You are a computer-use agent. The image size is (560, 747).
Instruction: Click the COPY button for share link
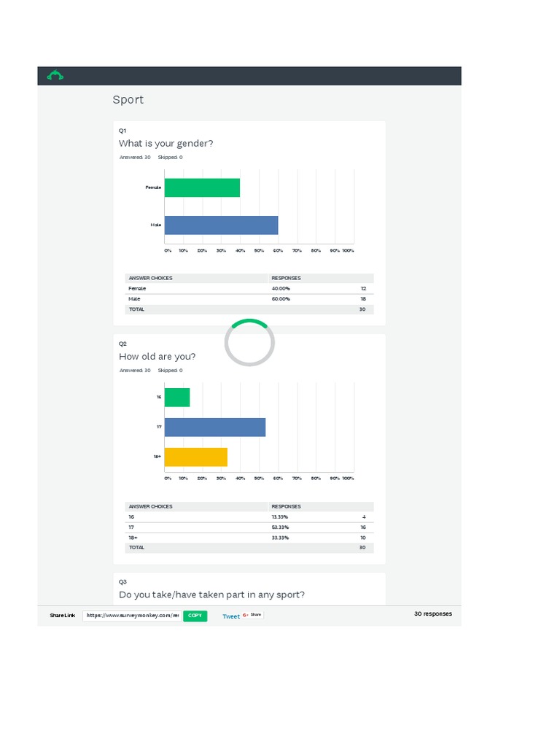coord(195,616)
